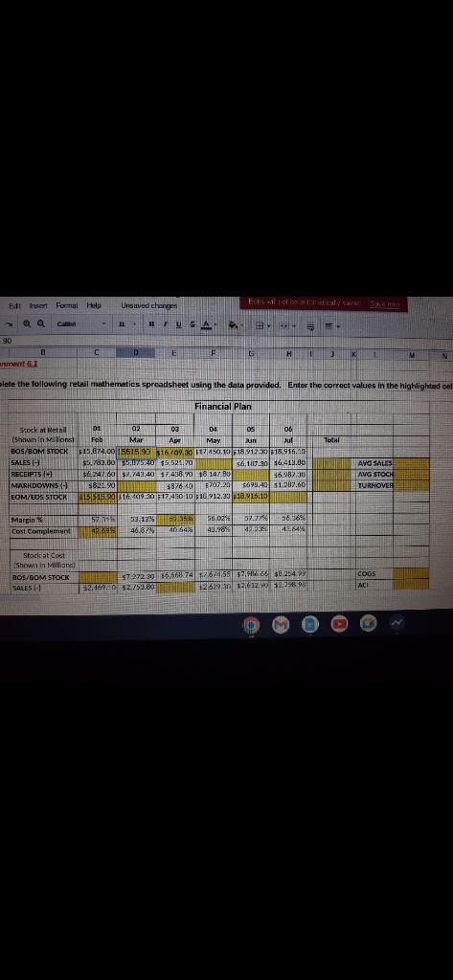Select column C header
Viewport: 453px width, 980px height.
pos(98,353)
